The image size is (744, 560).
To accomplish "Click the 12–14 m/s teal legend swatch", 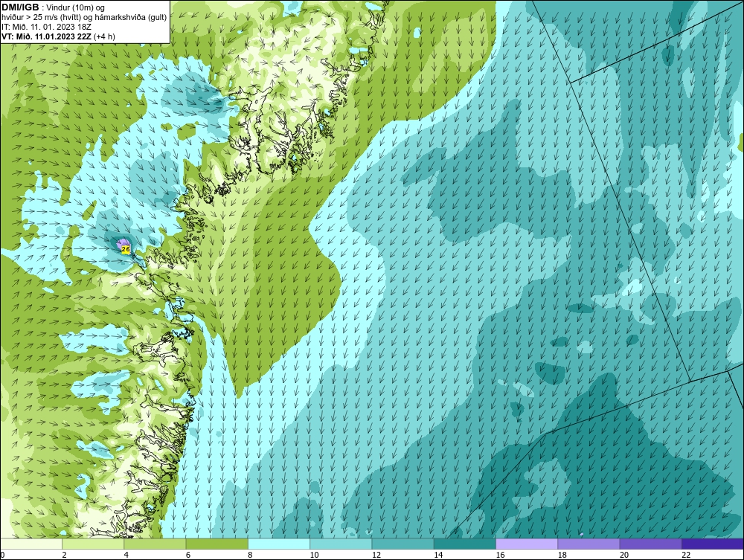I will click(x=403, y=544).
